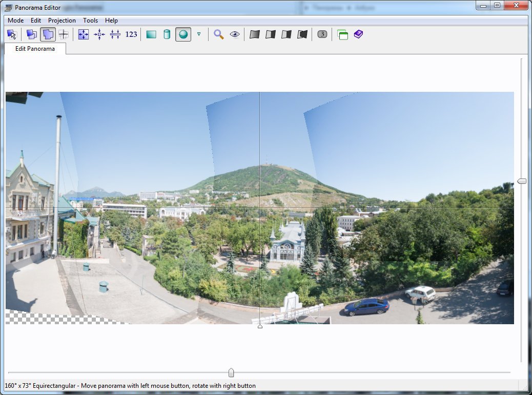Open the Projection menu
The image size is (532, 395).
[x=62, y=21]
